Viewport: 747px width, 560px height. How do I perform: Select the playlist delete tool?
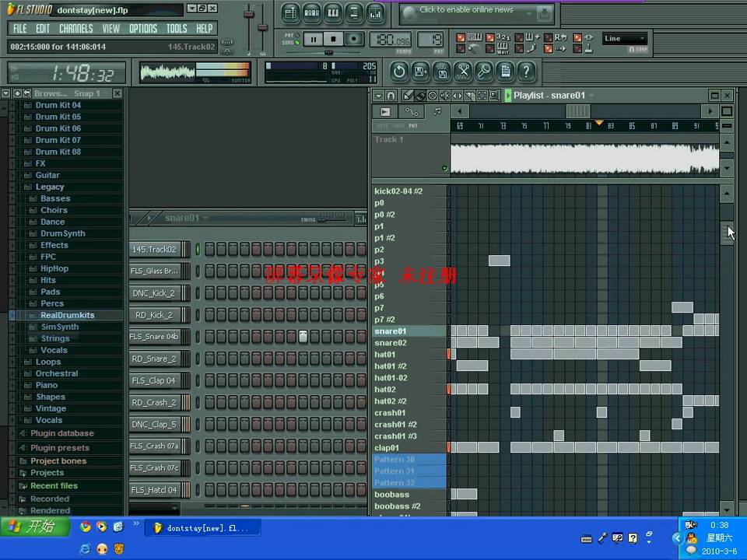432,96
